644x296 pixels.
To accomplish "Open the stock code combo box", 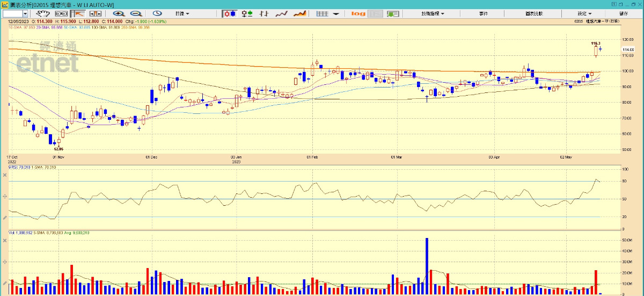I will pos(16,13).
